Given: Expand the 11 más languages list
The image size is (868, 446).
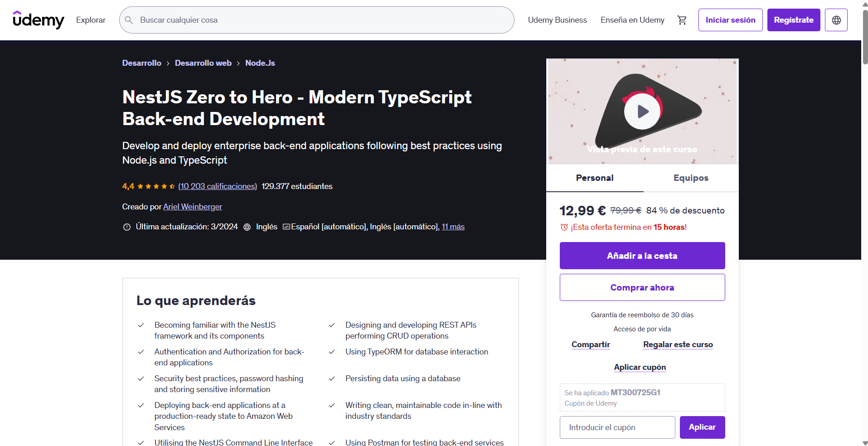Looking at the screenshot, I should [452, 227].
